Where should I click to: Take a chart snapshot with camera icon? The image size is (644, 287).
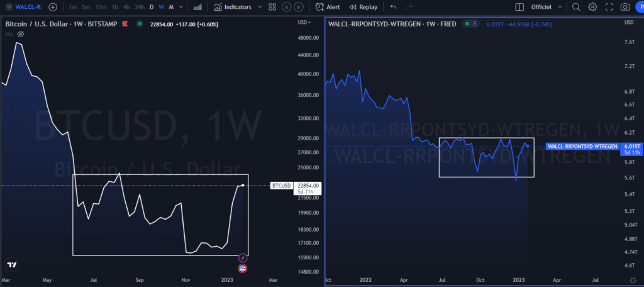(626, 7)
